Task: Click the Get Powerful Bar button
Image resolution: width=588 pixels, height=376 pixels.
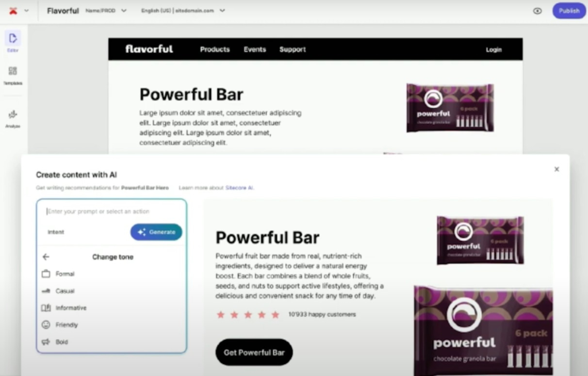Action: click(x=254, y=352)
